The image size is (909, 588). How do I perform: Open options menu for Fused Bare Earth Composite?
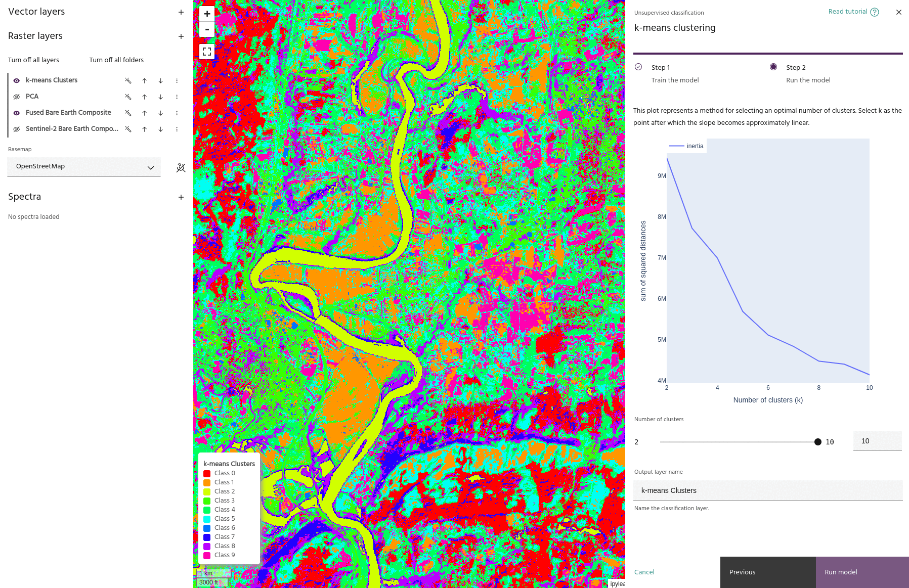(x=177, y=113)
